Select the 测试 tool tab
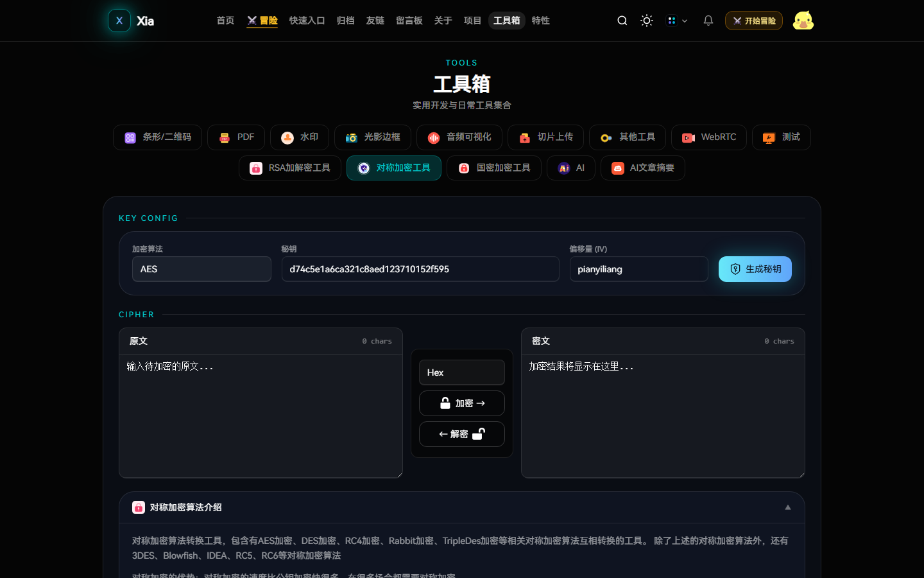The width and height of the screenshot is (924, 578). pos(782,137)
